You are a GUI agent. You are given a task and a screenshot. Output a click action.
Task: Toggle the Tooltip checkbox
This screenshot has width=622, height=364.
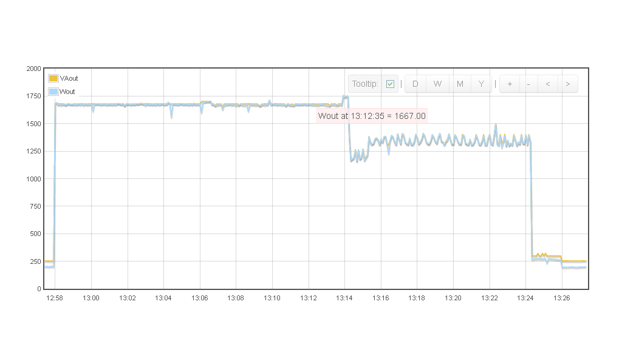[x=390, y=84]
